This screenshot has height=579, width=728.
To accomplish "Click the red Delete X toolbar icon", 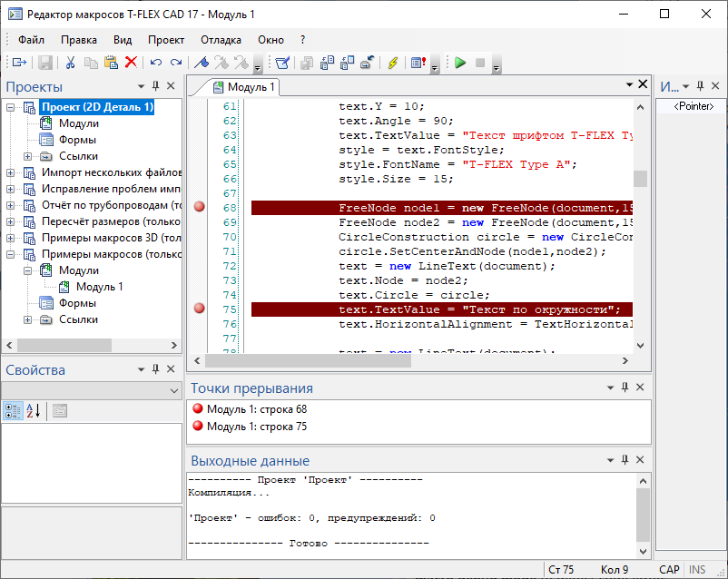I will [131, 63].
